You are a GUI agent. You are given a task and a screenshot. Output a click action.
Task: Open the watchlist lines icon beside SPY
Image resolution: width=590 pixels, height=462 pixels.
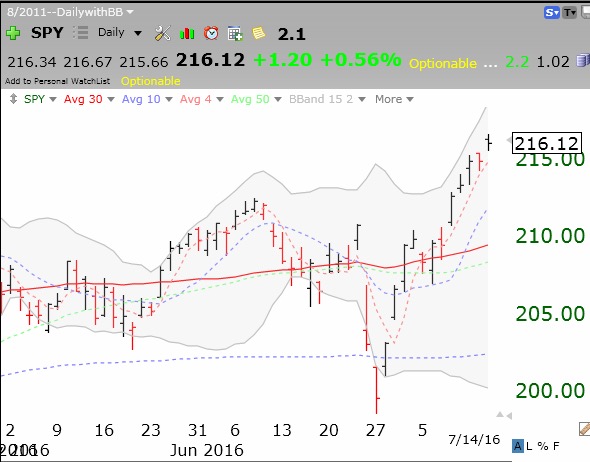[x=81, y=33]
